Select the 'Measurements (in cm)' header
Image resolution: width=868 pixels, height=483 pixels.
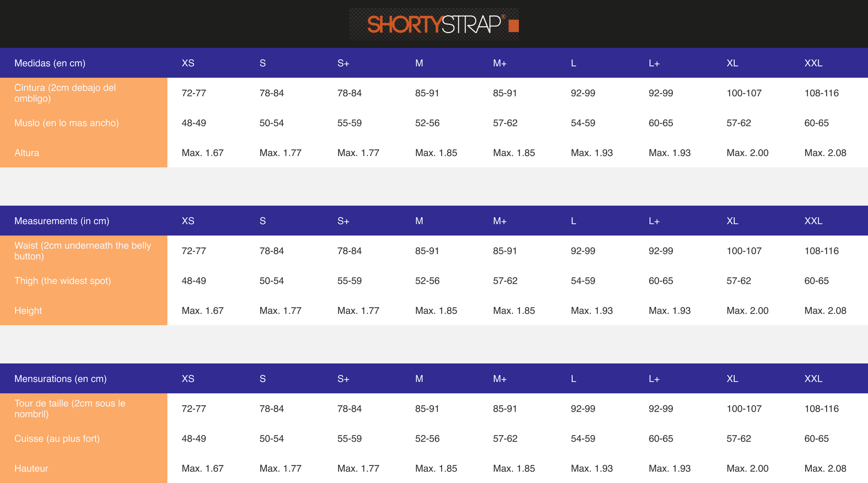point(62,221)
